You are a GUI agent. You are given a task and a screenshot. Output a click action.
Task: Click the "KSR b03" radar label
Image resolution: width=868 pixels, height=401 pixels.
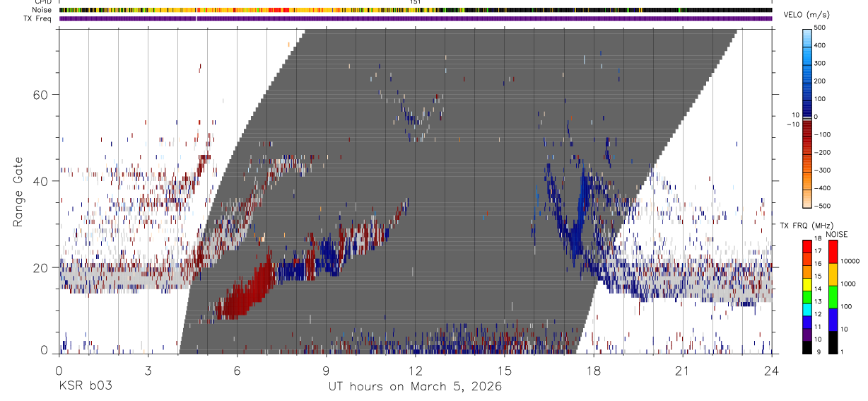pos(85,387)
